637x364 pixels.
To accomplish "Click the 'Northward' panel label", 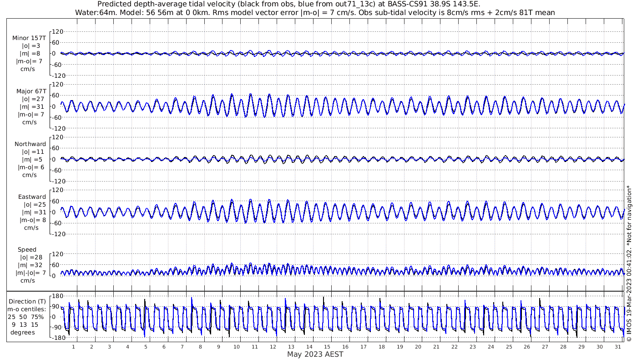I will click(30, 144).
